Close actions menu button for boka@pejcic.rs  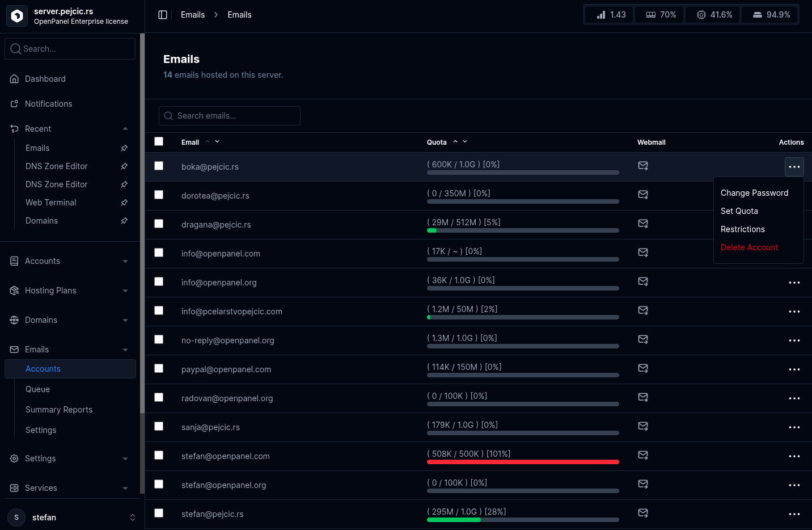794,167
